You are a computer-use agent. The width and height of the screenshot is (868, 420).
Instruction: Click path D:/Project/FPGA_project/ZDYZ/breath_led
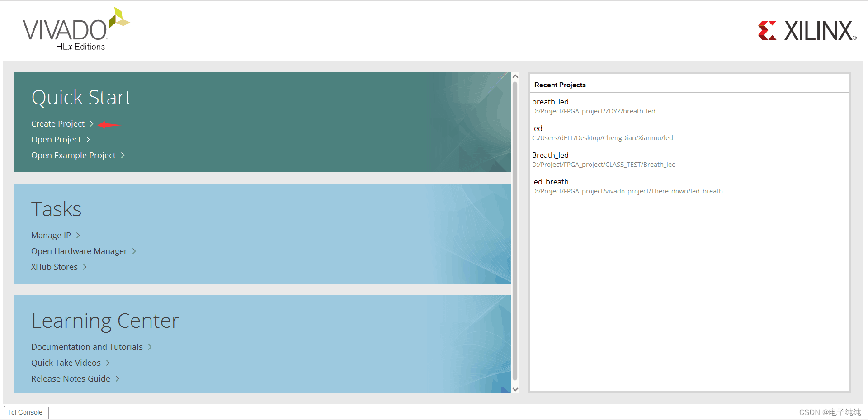point(594,111)
